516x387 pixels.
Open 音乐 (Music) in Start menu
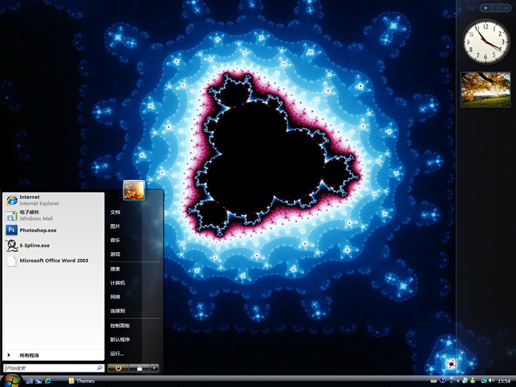(115, 240)
